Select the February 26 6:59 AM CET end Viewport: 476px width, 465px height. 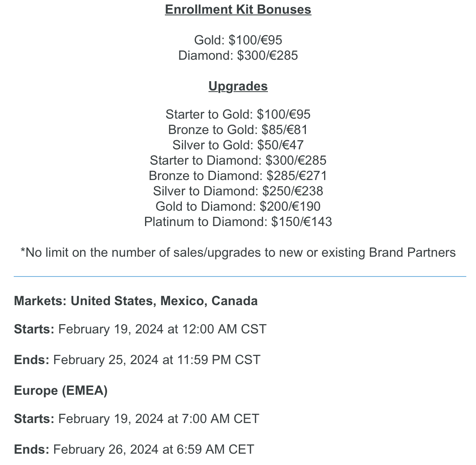pos(134,449)
